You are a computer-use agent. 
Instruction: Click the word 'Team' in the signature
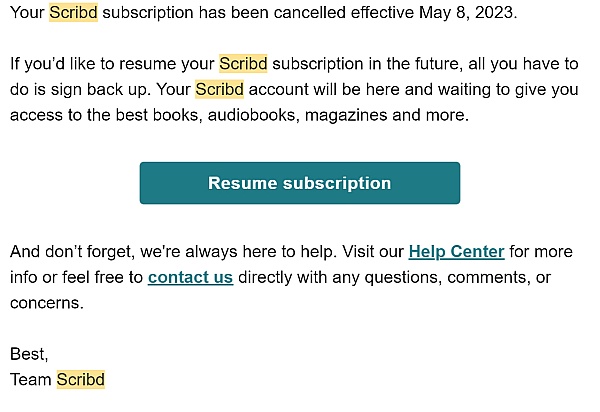click(x=30, y=379)
